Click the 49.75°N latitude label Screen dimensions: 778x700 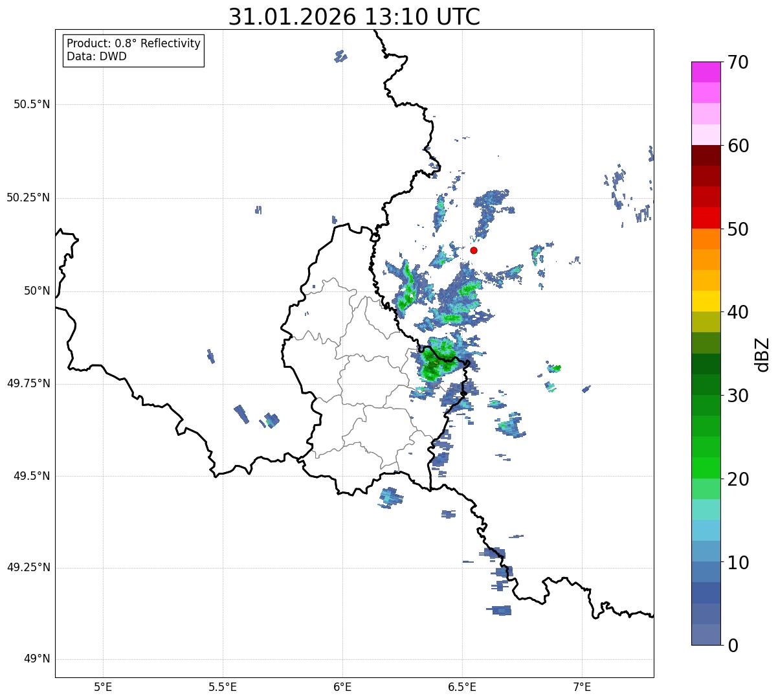coord(28,383)
